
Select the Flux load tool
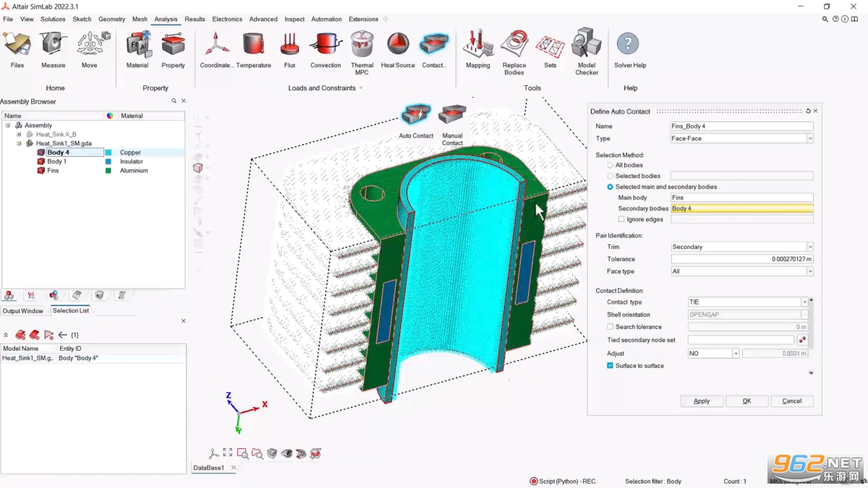[289, 49]
